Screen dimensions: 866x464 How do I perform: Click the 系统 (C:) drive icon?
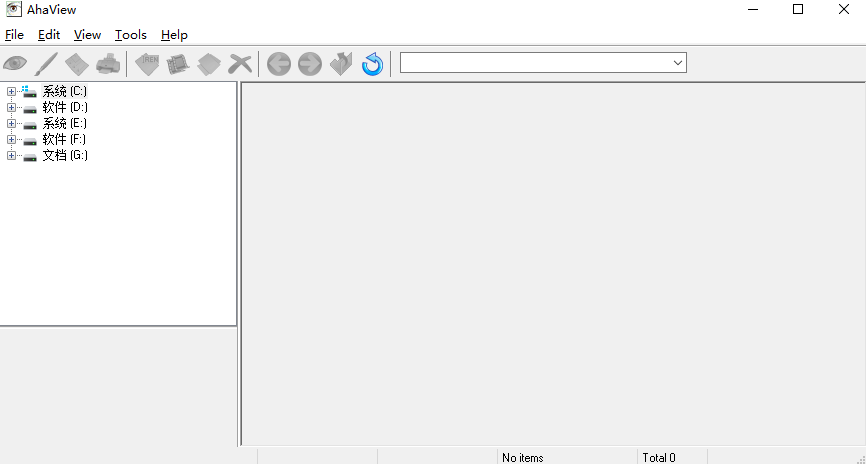[x=29, y=92]
